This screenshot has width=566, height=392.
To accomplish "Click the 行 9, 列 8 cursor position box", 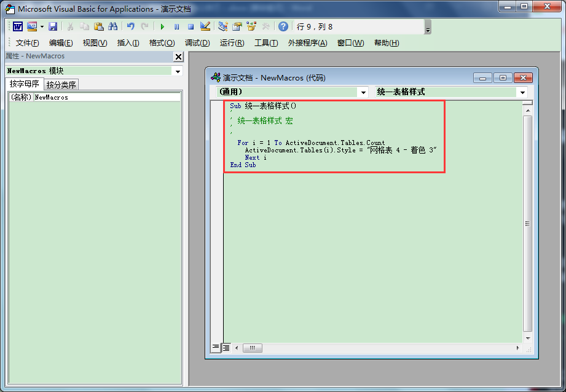I will [x=360, y=26].
